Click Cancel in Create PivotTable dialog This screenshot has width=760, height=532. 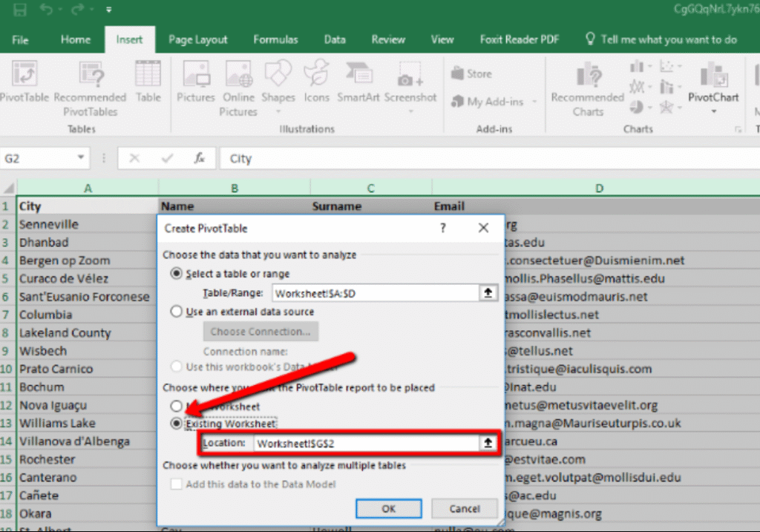tap(465, 508)
